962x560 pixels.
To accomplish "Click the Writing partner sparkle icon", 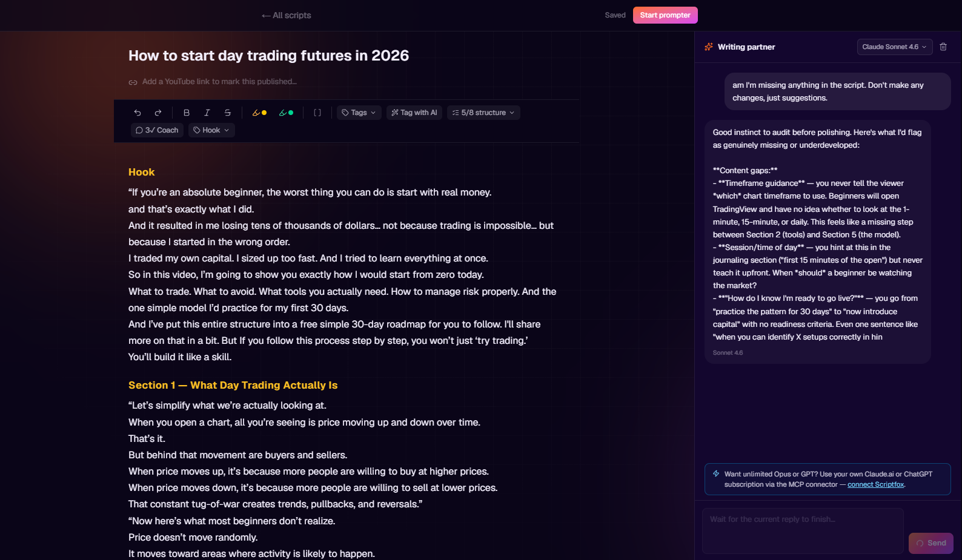I will pos(709,47).
